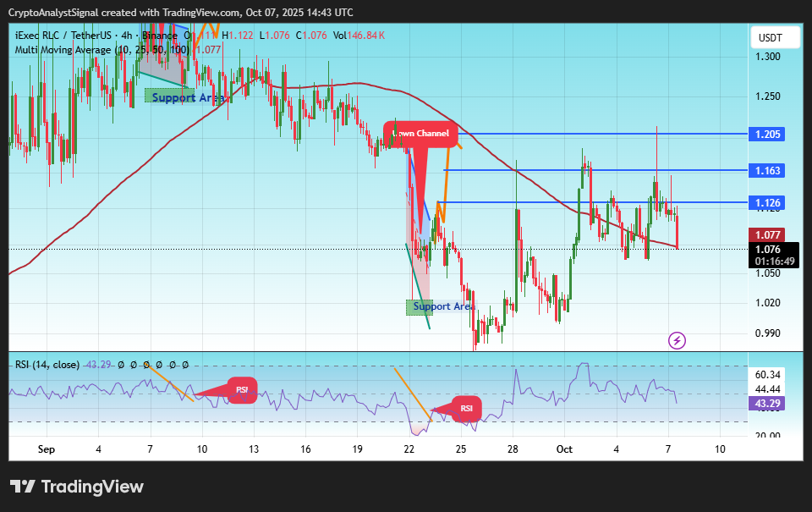The width and height of the screenshot is (812, 512).
Task: Click the 28 date label on the time axis
Action: click(513, 449)
